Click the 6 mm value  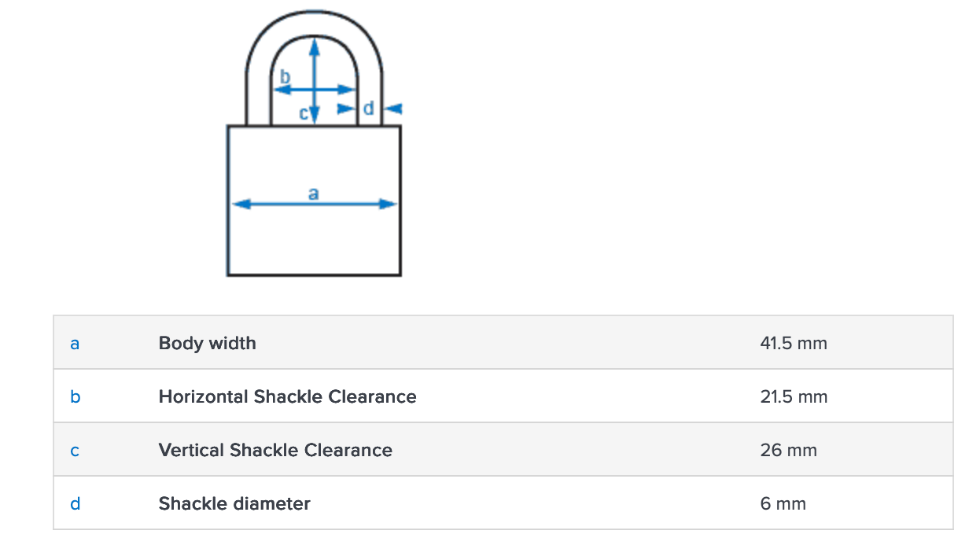[783, 503]
